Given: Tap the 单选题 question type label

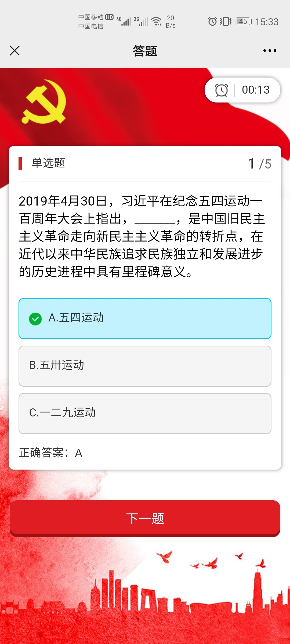Looking at the screenshot, I should point(48,163).
